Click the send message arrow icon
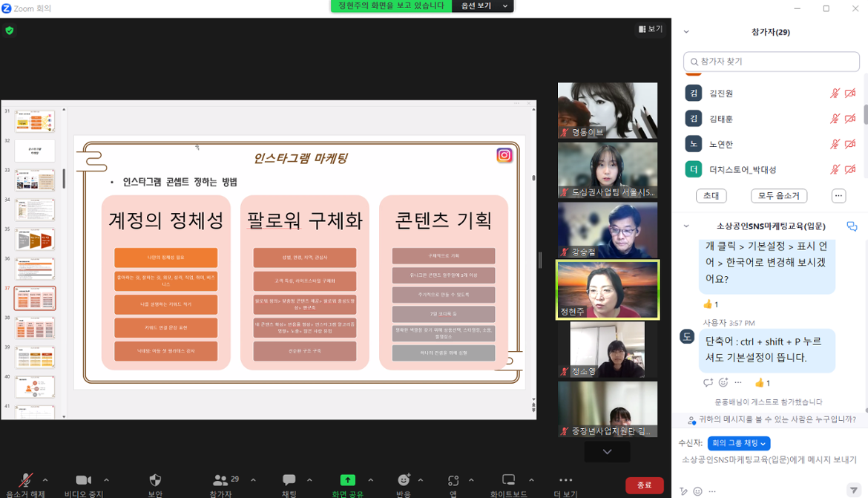Viewport: 868px width, 498px height. click(855, 489)
